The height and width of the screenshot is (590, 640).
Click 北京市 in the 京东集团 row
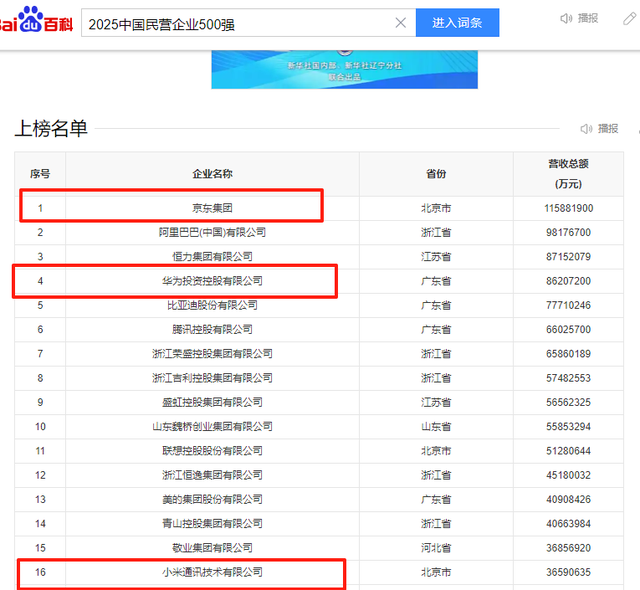coord(436,208)
